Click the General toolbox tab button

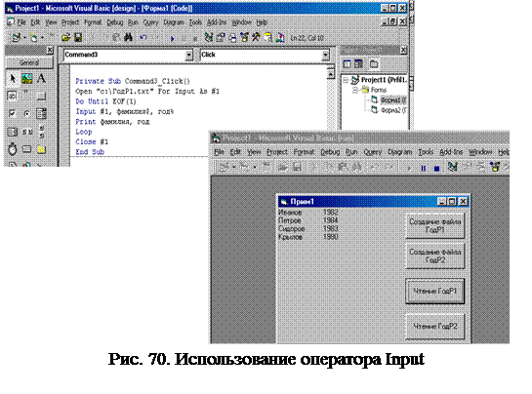(x=29, y=62)
